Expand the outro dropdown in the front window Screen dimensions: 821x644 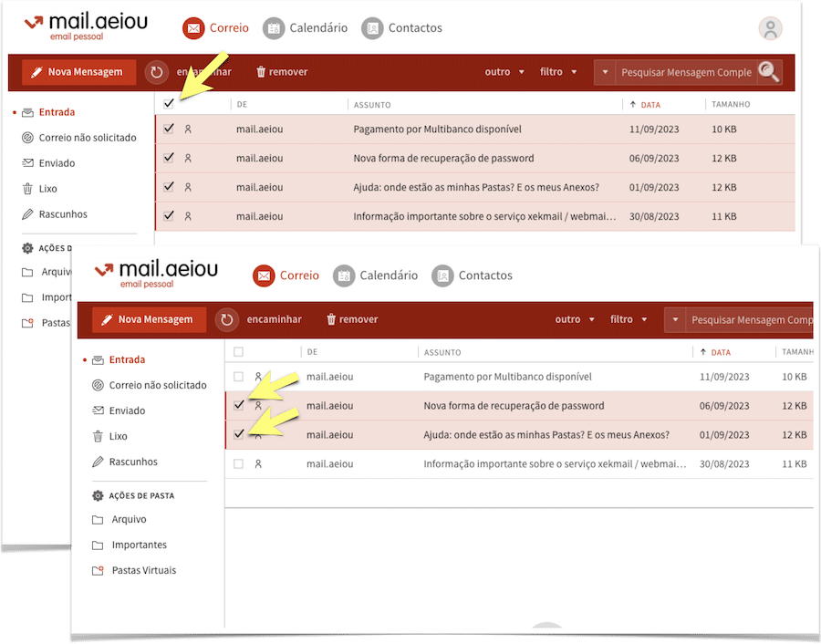[x=574, y=319]
